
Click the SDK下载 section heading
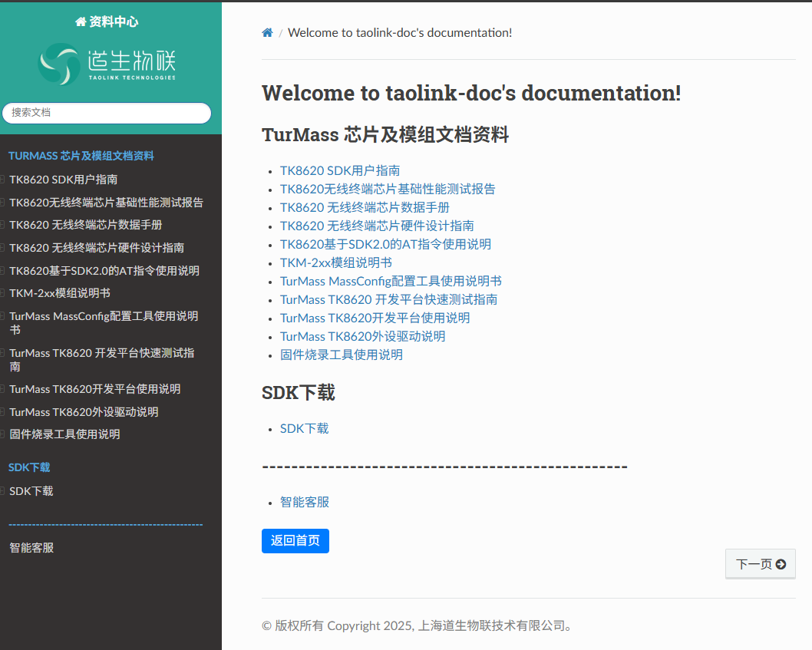coord(299,393)
